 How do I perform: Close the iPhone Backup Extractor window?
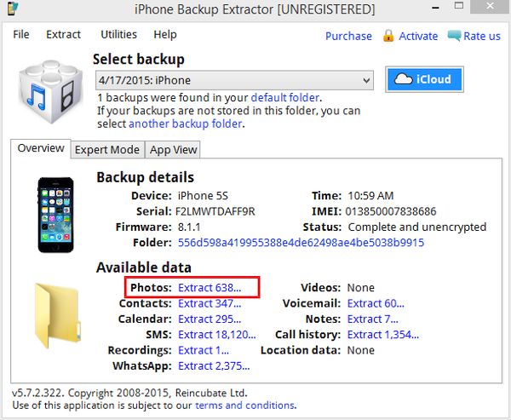490,6
